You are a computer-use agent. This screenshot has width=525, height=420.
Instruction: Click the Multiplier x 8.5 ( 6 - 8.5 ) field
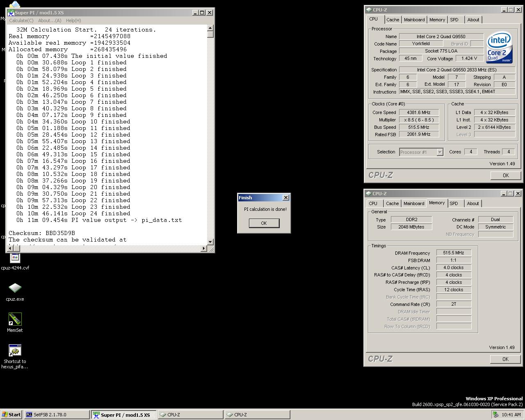tap(419, 120)
